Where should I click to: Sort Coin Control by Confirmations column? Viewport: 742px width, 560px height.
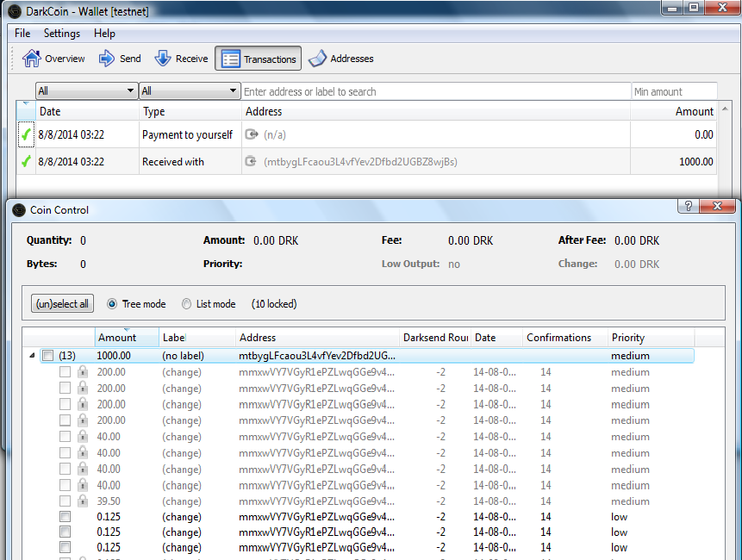pyautogui.click(x=565, y=337)
